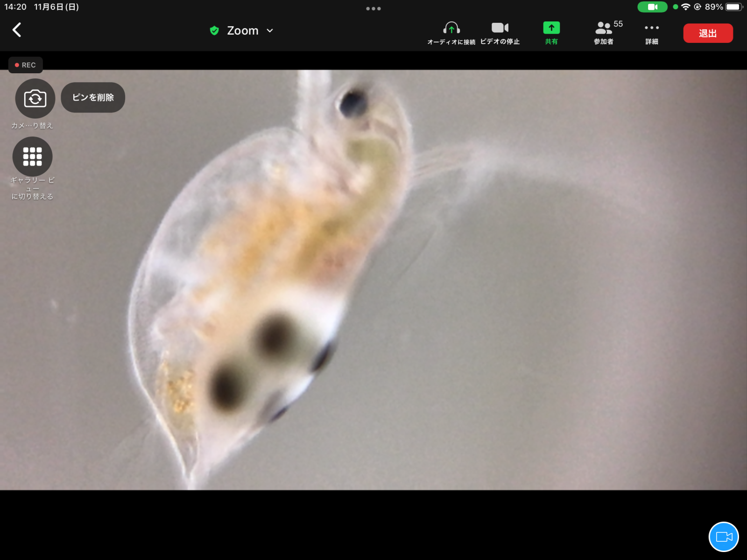This screenshot has height=560, width=747.
Task: Connect to audio with the headphone icon
Action: tap(451, 33)
